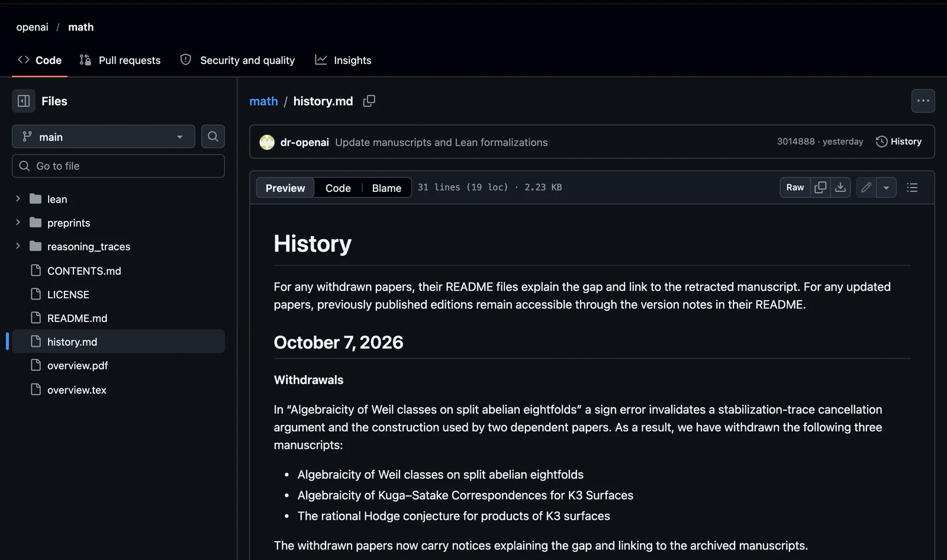This screenshot has width=947, height=560.
Task: Open CONTENTS.md in file tree
Action: point(84,271)
